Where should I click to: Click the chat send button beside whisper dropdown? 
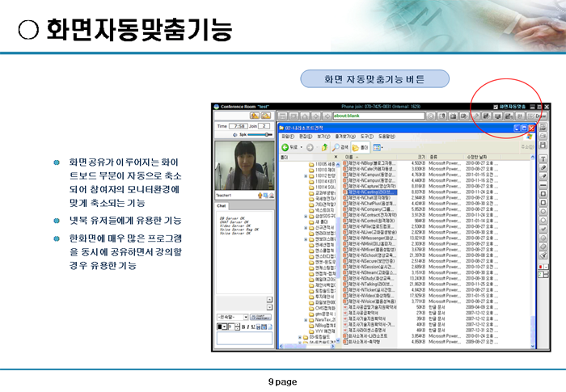click(x=260, y=318)
